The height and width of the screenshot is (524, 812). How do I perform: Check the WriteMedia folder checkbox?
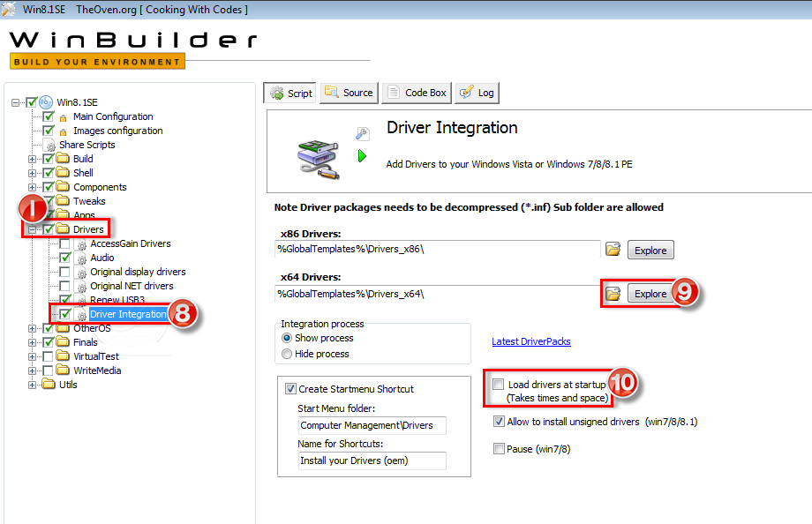[x=49, y=371]
